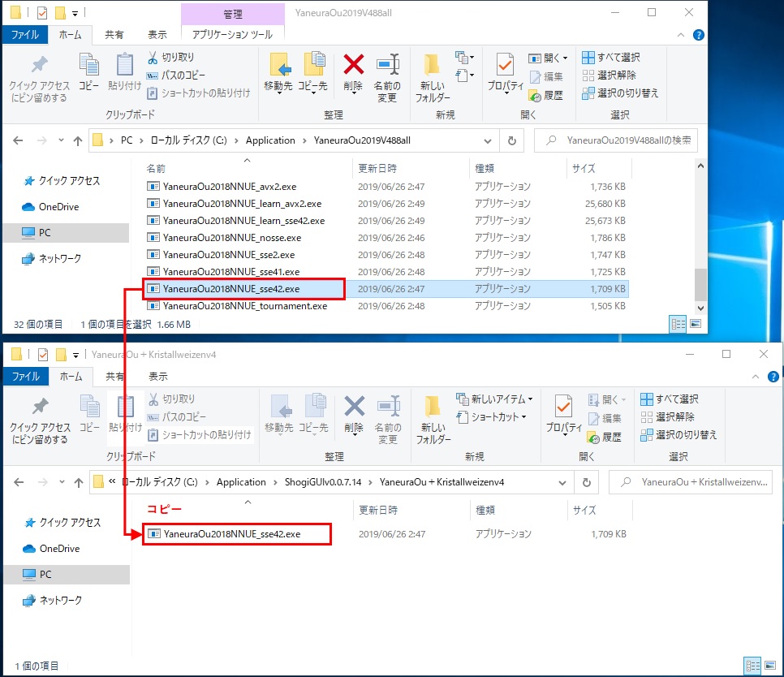Screen dimensions: 784x677
Task: Switch top window to details view icon
Action: pos(678,324)
